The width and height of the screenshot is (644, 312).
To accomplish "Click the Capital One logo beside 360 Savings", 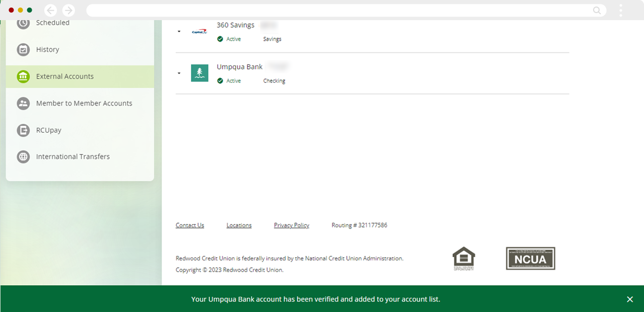I will 200,32.
